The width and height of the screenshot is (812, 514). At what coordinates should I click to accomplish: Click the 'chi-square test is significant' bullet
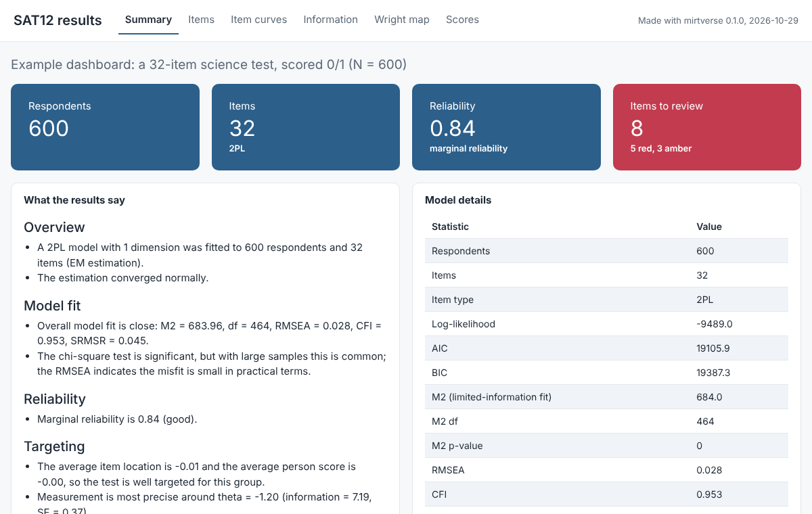point(212,363)
